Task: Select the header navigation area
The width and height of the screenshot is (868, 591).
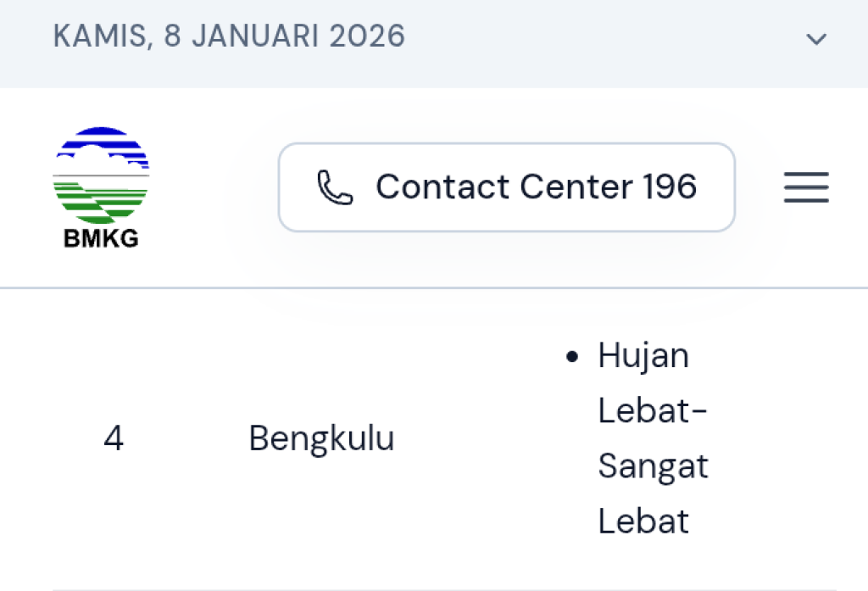Action: tap(434, 187)
